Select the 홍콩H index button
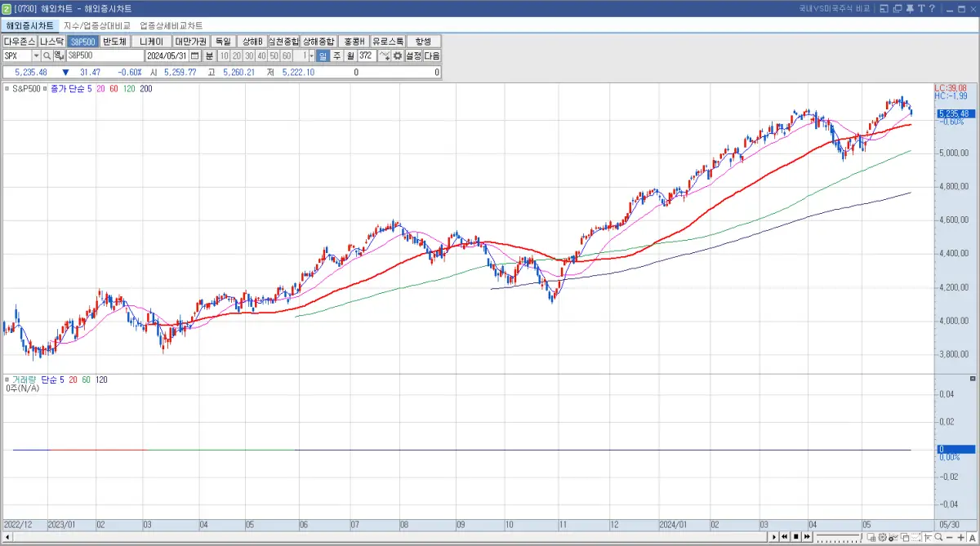The height and width of the screenshot is (546, 980). 354,41
